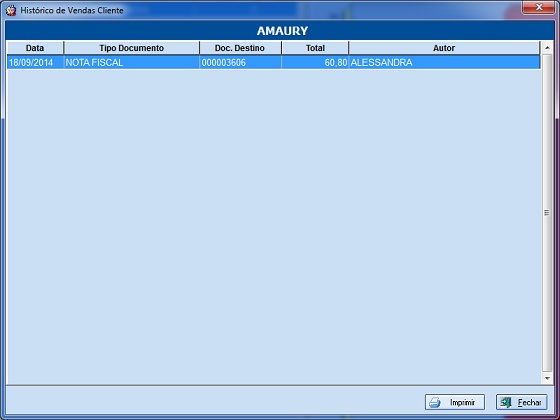Click document number 000003606

[240, 62]
